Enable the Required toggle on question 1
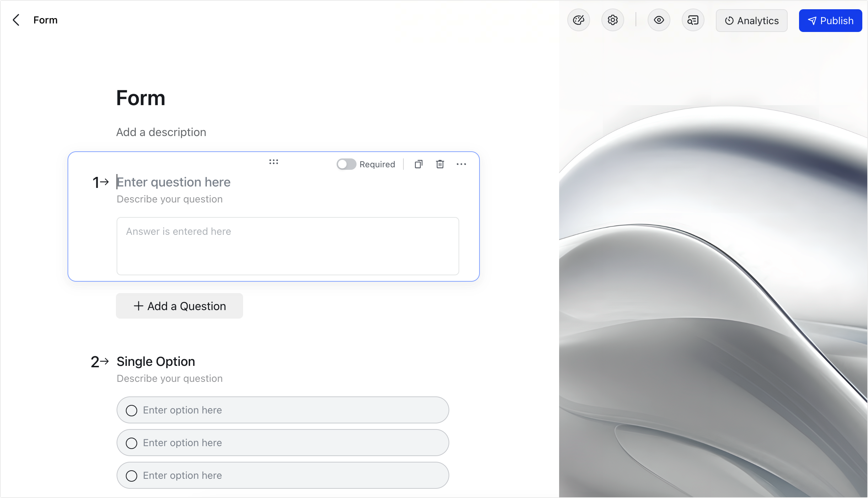 click(x=346, y=164)
